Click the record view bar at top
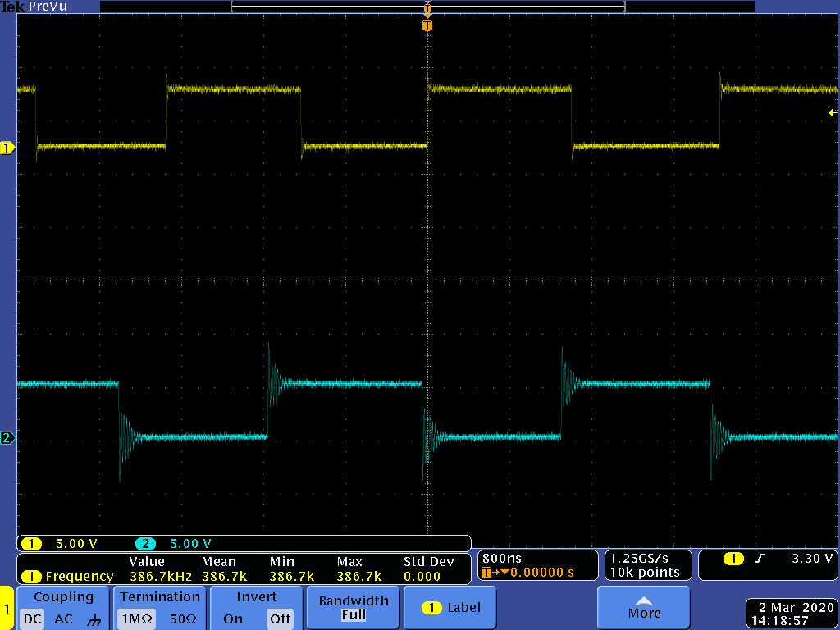Viewport: 840px width, 630px height. click(427, 7)
